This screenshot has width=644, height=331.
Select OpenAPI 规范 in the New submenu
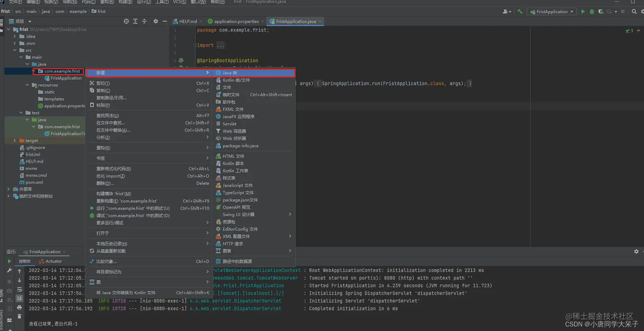point(253,207)
